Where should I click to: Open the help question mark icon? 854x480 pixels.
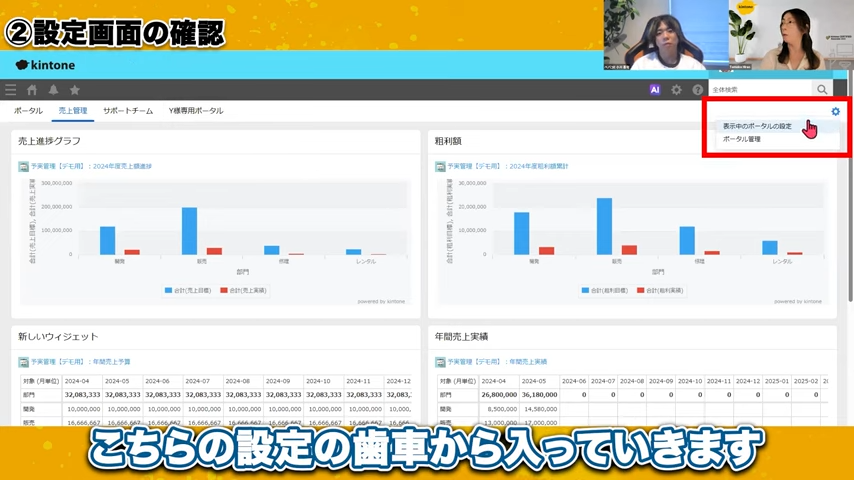pyautogui.click(x=698, y=90)
